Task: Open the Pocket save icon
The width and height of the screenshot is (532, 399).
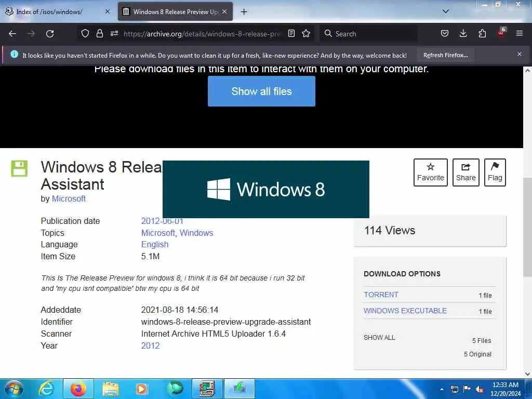Action: click(x=445, y=34)
